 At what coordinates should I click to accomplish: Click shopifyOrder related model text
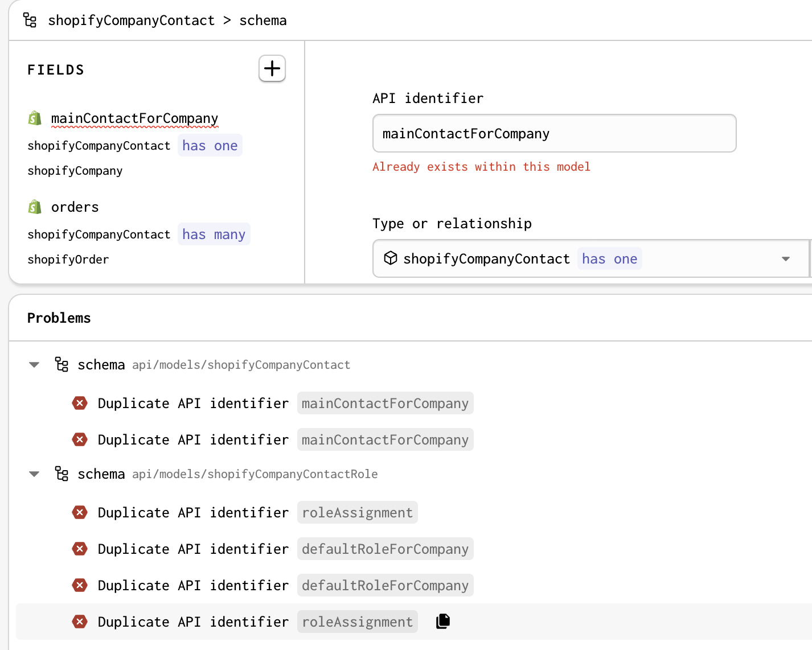(x=68, y=260)
